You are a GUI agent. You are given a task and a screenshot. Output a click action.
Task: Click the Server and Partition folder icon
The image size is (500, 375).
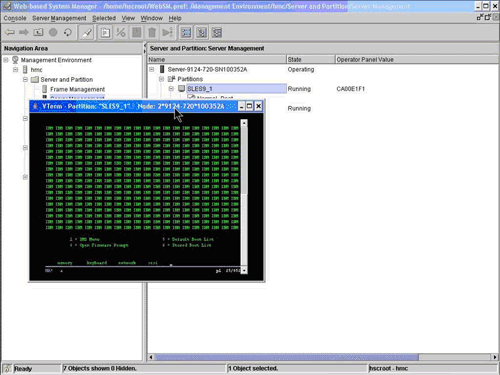point(35,80)
